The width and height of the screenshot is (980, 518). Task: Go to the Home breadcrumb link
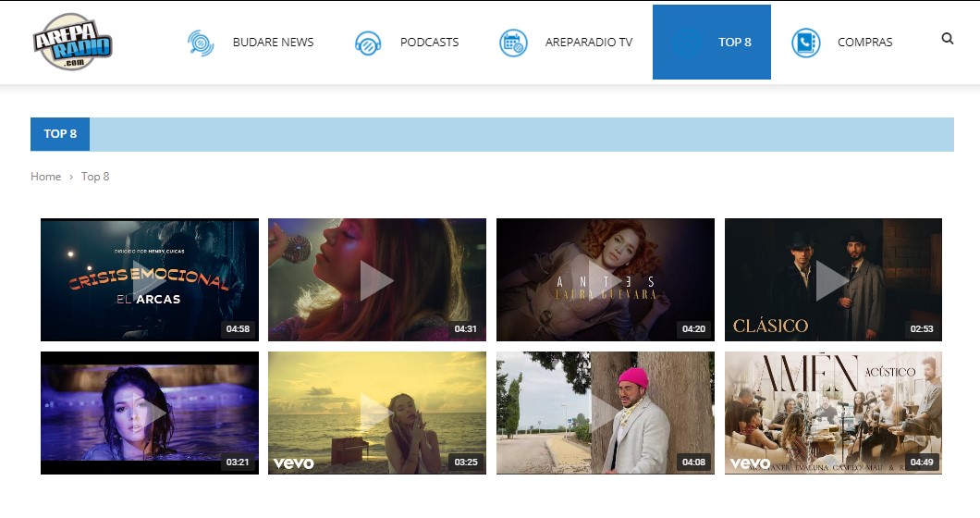(x=45, y=177)
